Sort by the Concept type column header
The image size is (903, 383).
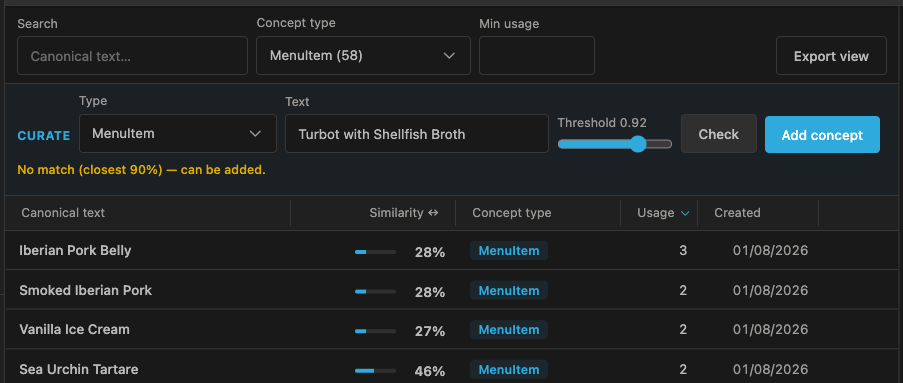pos(511,213)
